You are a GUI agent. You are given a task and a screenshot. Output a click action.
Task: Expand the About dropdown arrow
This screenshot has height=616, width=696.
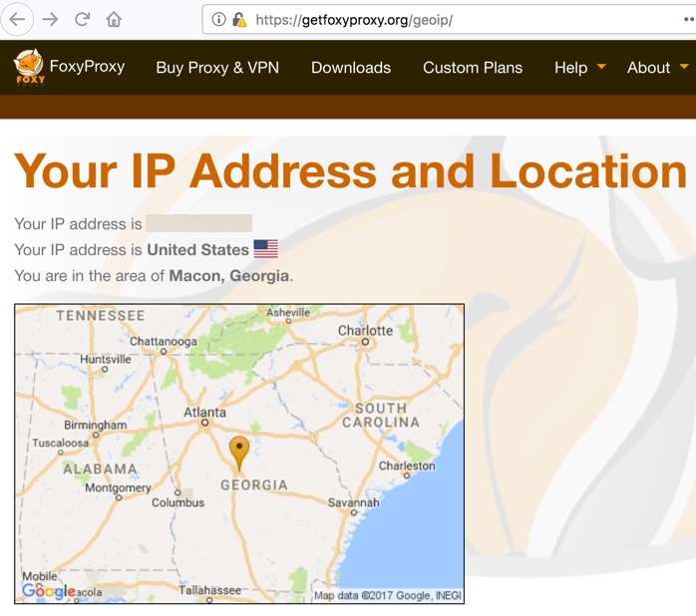click(x=684, y=67)
